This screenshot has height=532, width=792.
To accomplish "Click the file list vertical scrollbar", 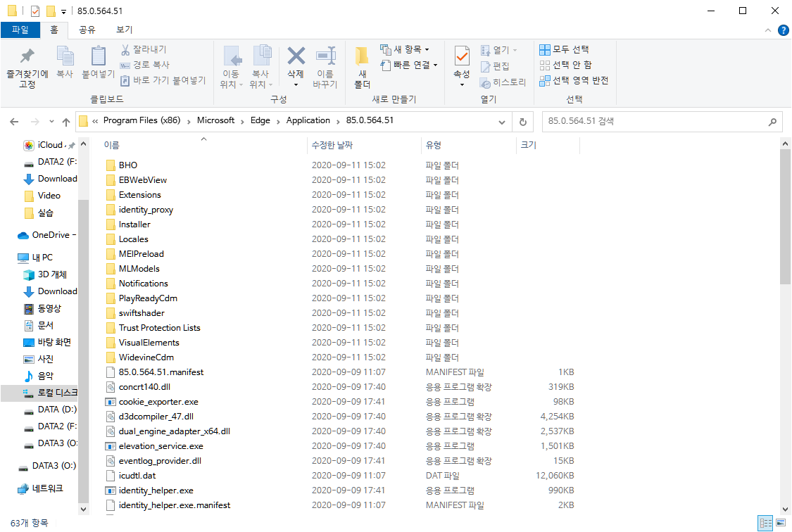I will click(785, 217).
